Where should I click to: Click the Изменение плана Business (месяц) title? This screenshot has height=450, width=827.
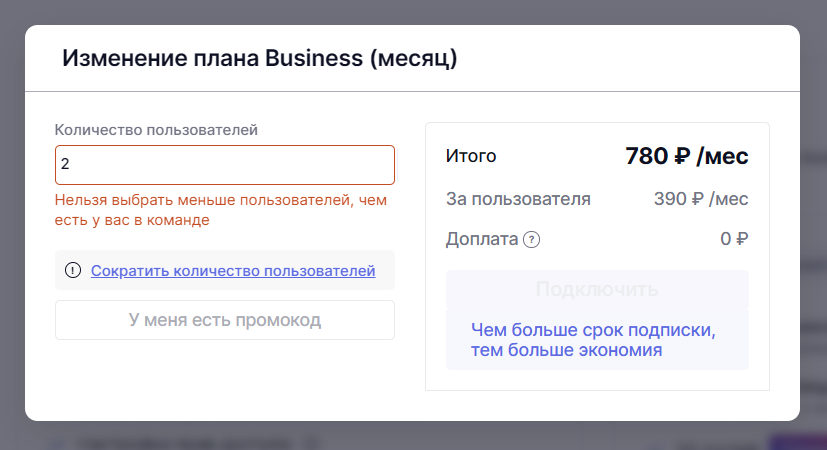259,58
